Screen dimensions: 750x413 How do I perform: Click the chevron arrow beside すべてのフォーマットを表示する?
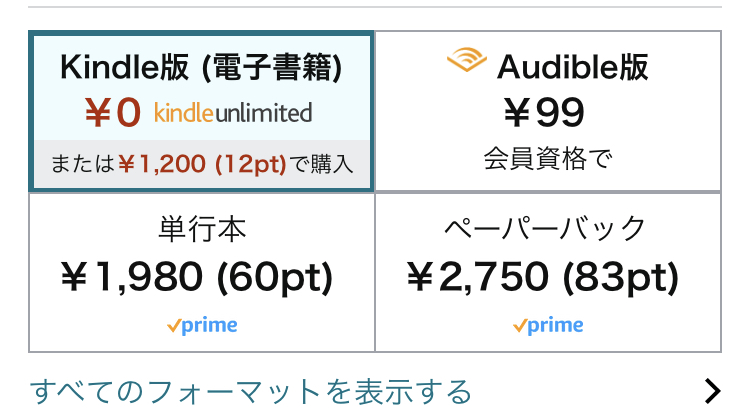[x=712, y=391]
